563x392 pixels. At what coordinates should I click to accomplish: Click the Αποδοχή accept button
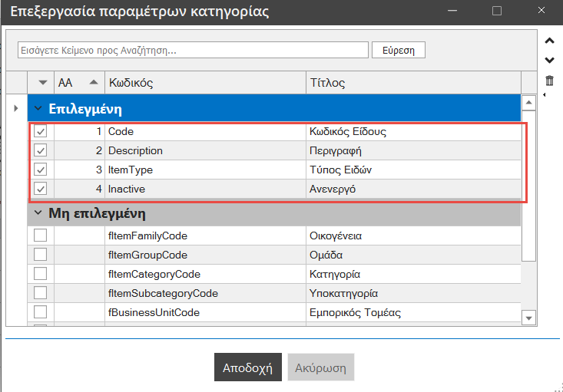248,367
